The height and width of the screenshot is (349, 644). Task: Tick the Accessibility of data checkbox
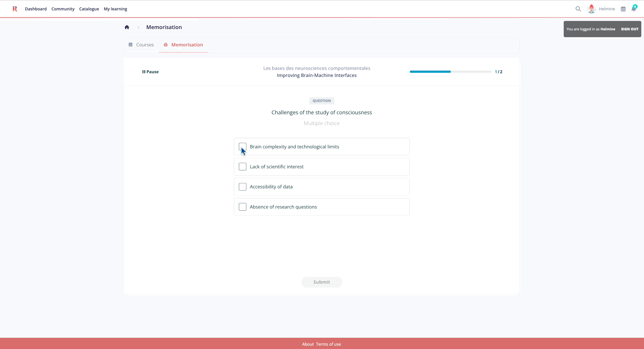(242, 187)
